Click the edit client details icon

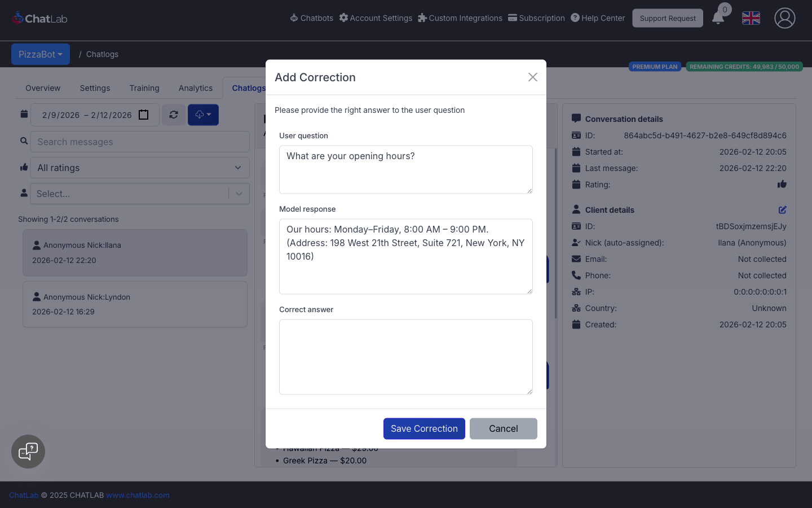(782, 210)
